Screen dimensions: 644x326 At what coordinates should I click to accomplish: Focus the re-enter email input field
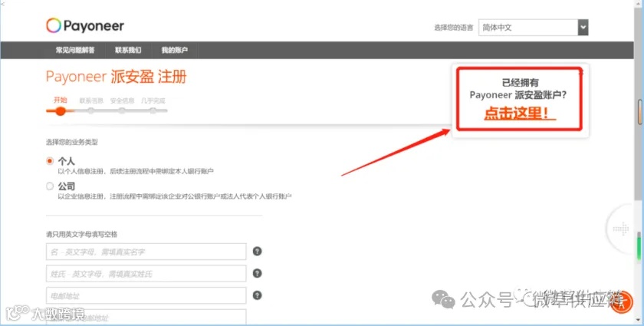(x=146, y=317)
